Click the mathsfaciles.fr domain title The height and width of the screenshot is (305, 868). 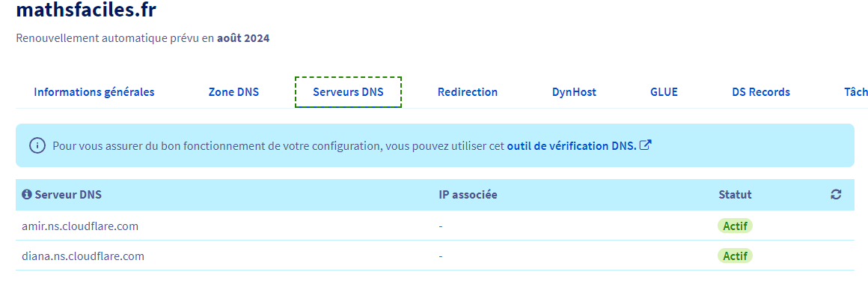click(x=86, y=10)
